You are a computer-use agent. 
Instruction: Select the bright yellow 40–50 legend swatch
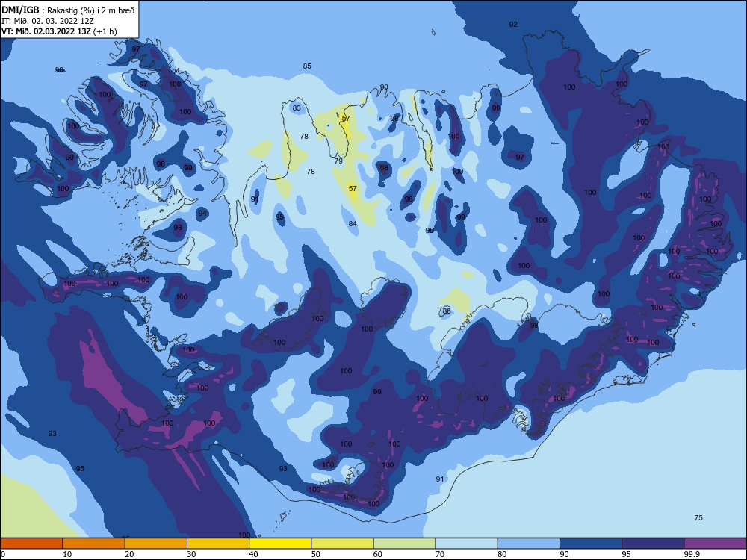tap(280, 544)
